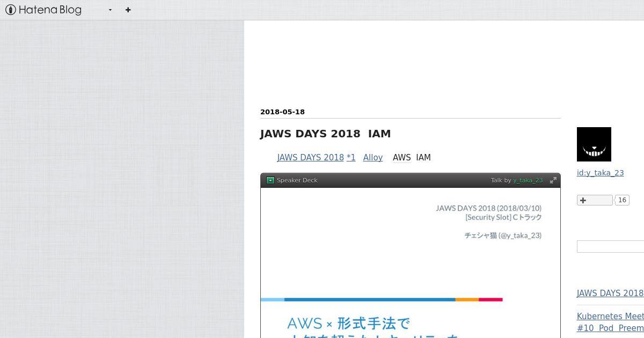Open y_taka_23's Speaker Deck profile
644x338 pixels.
click(x=528, y=180)
